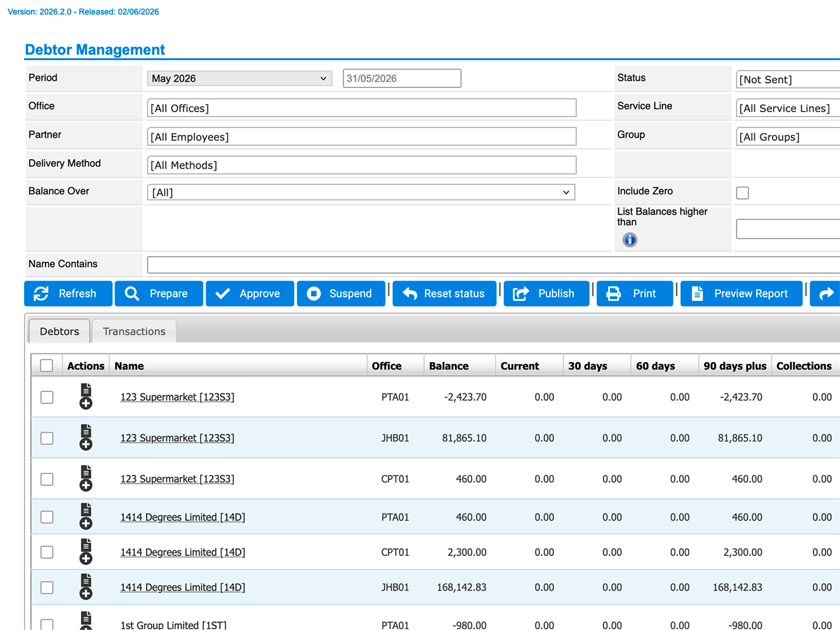Select the 1414 Degrees CPT01 row checkbox

click(x=47, y=552)
